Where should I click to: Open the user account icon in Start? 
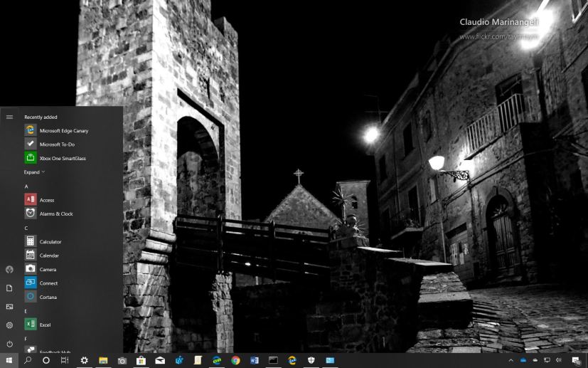point(9,269)
